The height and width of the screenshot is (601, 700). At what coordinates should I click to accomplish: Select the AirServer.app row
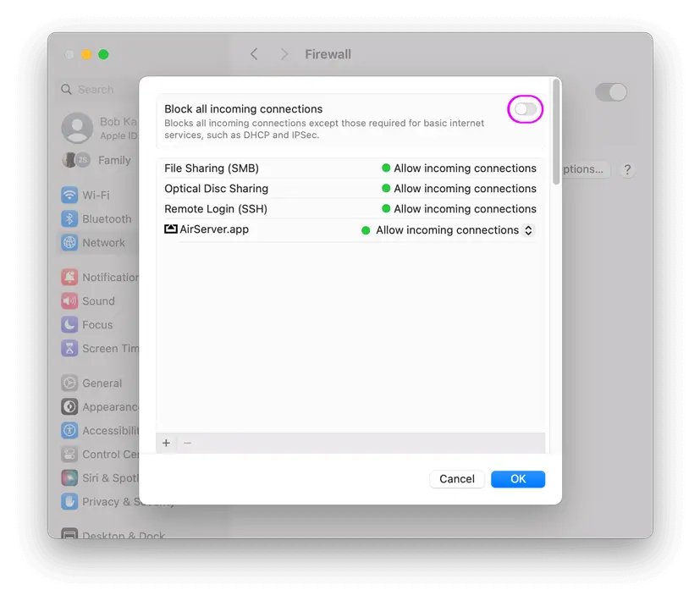point(350,230)
